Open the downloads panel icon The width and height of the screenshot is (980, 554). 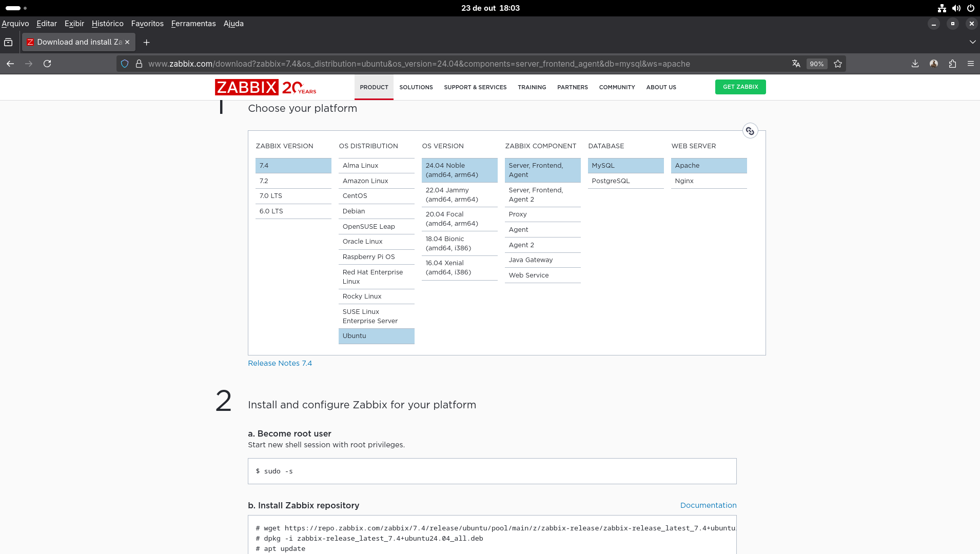coord(915,64)
